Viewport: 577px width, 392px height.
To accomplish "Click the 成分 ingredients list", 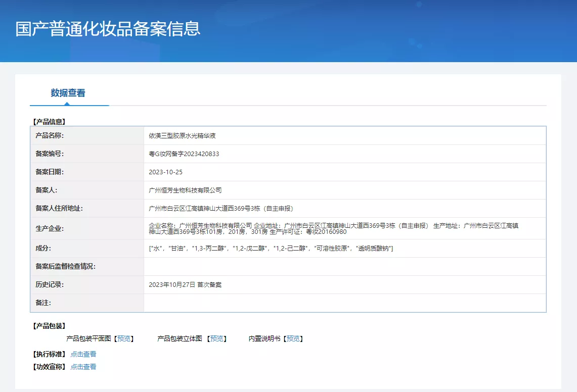I will click(271, 249).
